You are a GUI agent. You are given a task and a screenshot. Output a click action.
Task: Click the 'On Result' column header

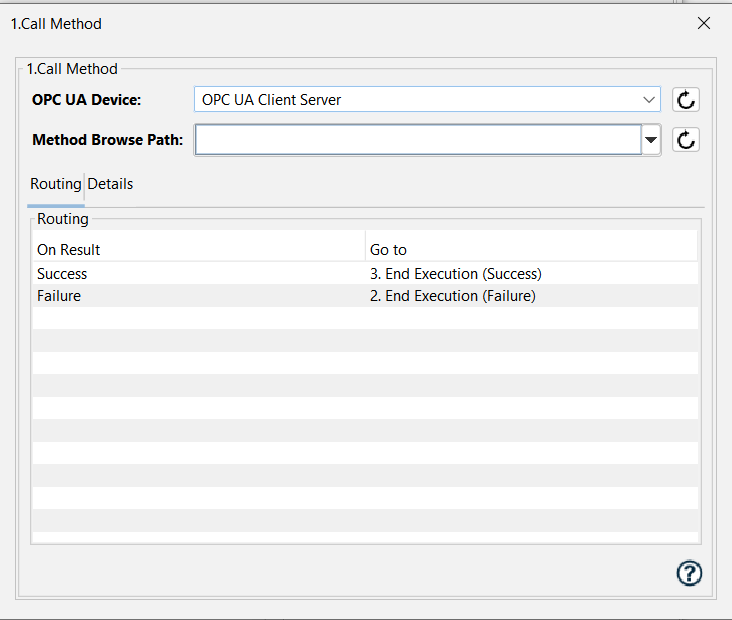pyautogui.click(x=69, y=250)
